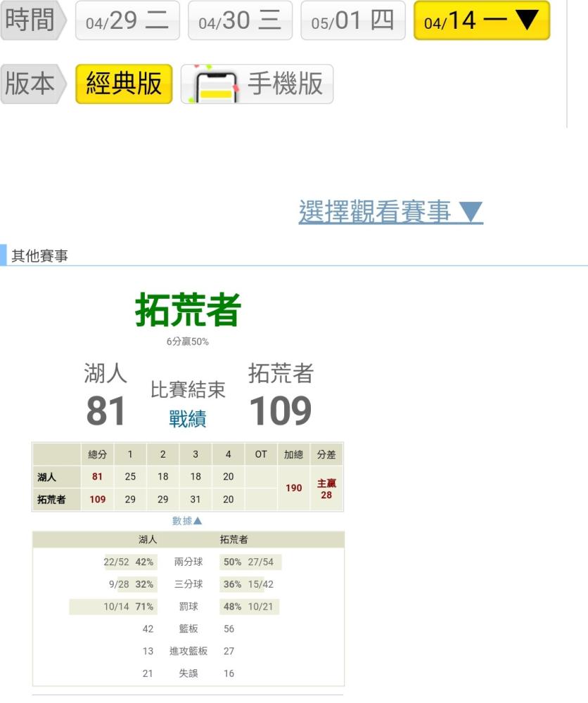
Task: Click 拓荒者 rebounds value 56
Action: click(x=229, y=628)
